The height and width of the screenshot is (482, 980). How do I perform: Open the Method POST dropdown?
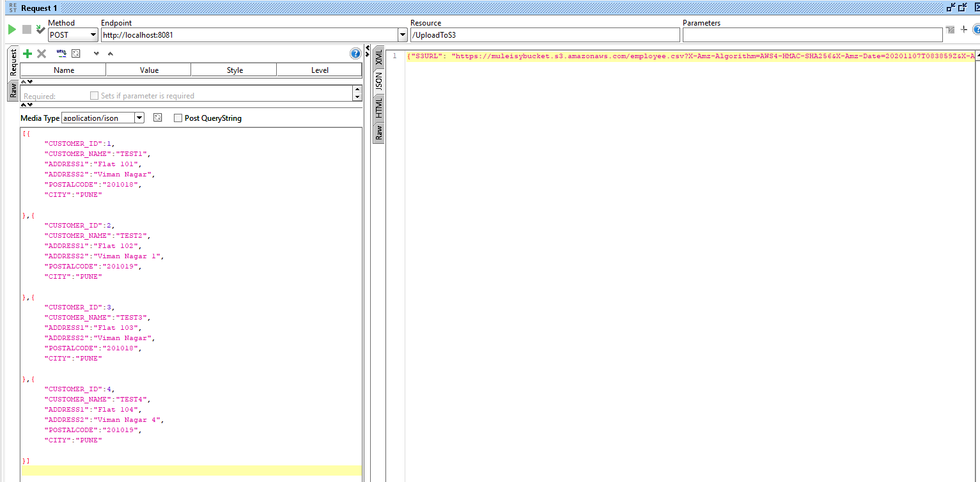click(93, 35)
